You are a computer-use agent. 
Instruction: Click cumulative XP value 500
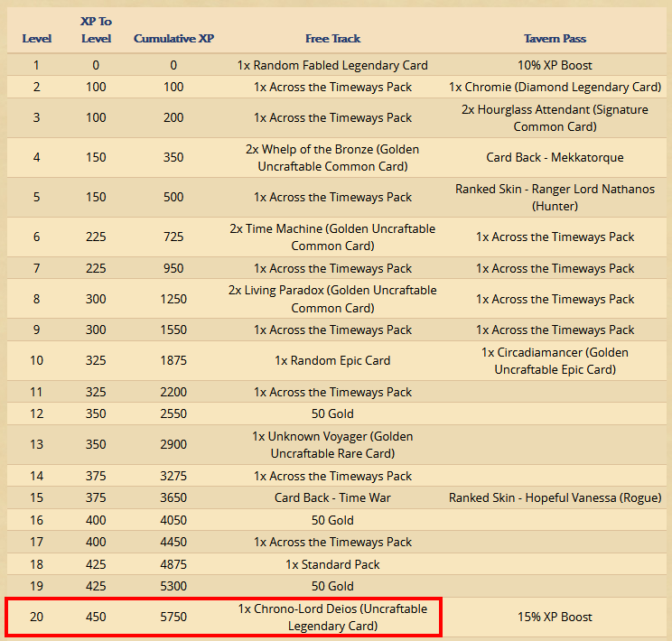point(173,197)
